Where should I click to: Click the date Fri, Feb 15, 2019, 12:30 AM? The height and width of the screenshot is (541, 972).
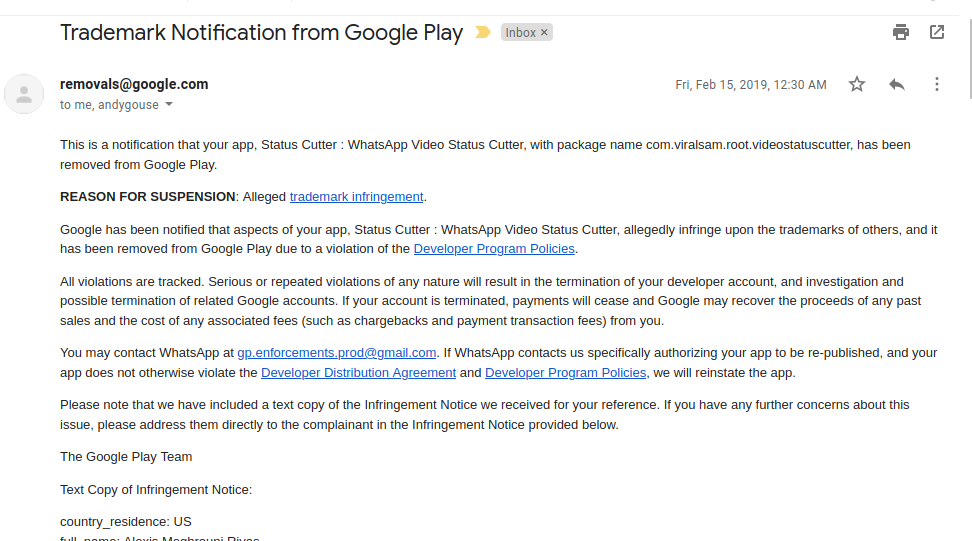[751, 84]
